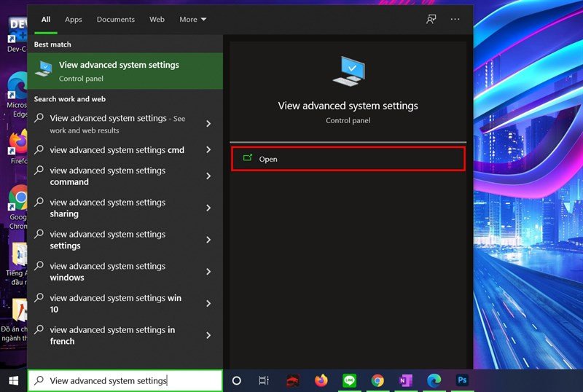Switch to the Documents tab

(x=116, y=20)
